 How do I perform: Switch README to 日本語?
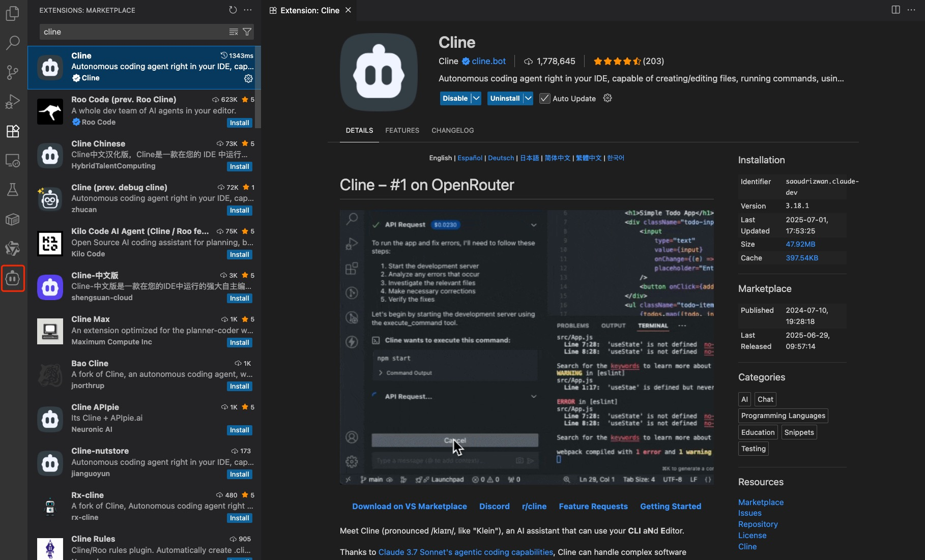pos(529,158)
